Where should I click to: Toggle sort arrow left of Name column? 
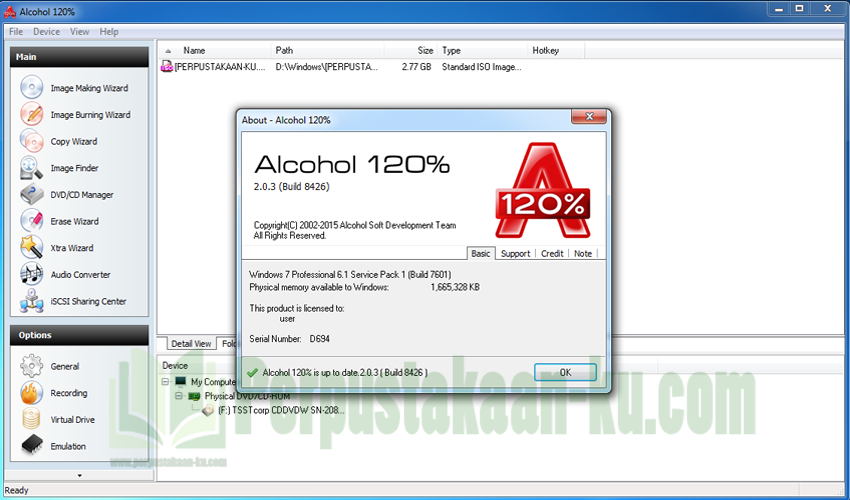coord(168,50)
